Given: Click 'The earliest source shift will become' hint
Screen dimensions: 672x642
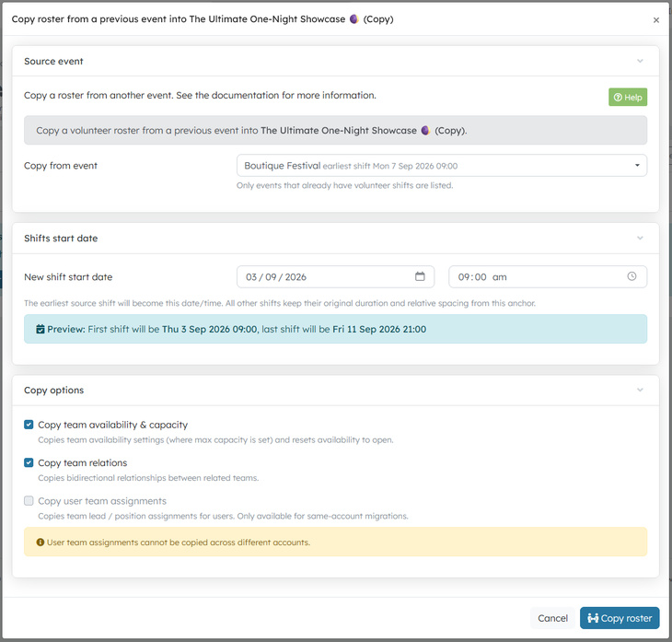Looking at the screenshot, I should point(280,303).
